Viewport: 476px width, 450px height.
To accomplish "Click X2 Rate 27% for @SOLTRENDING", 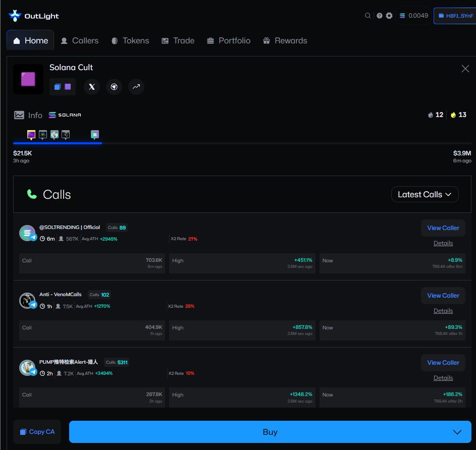I will pos(184,239).
